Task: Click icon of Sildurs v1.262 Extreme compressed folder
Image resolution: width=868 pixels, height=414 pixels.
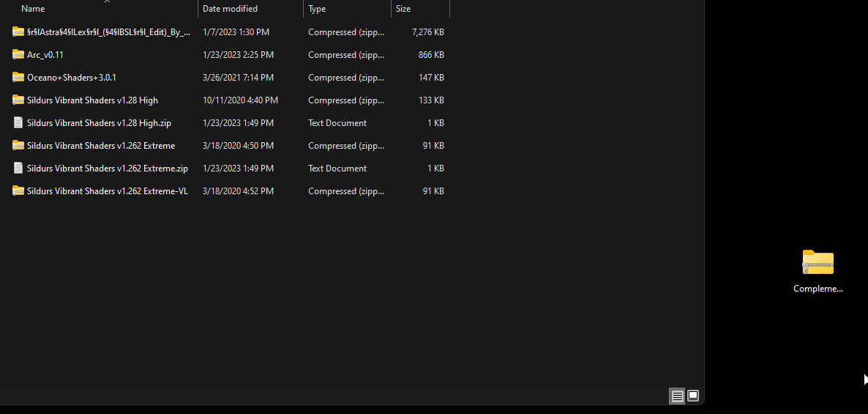Action: [18, 146]
